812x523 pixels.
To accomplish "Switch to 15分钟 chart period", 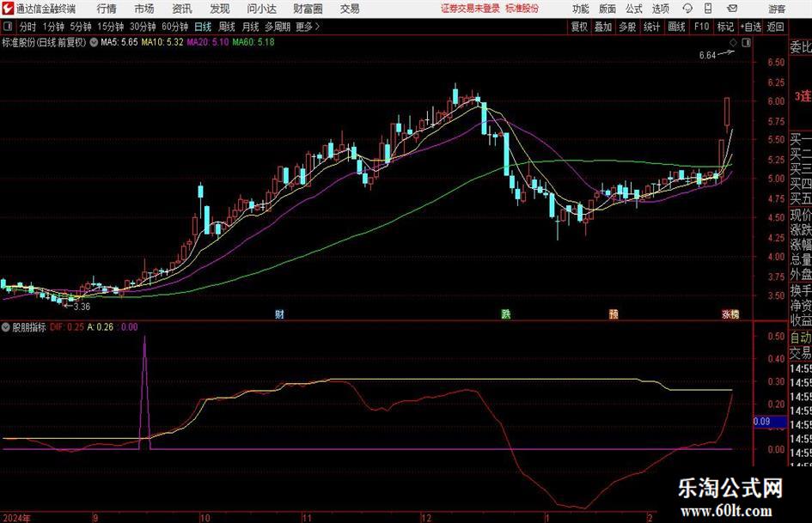I will pos(111,27).
